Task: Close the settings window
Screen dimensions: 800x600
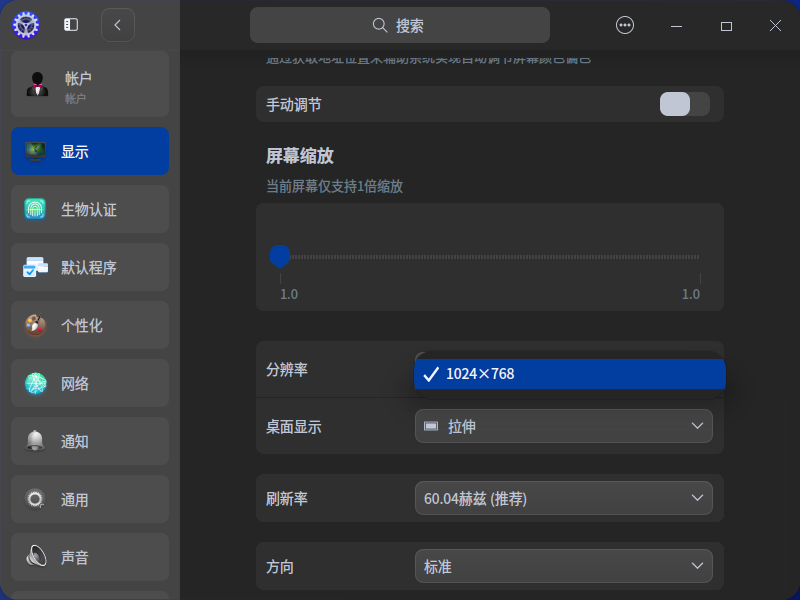Action: tap(776, 26)
